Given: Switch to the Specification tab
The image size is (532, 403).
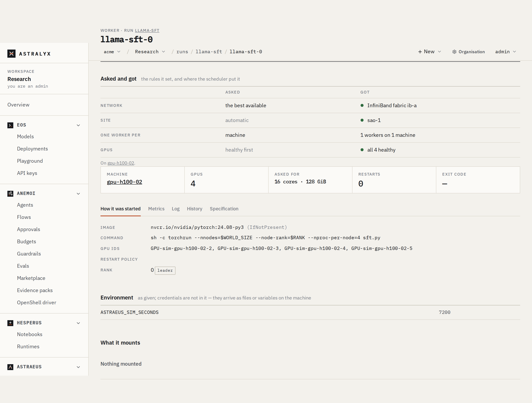Looking at the screenshot, I should coord(224,209).
